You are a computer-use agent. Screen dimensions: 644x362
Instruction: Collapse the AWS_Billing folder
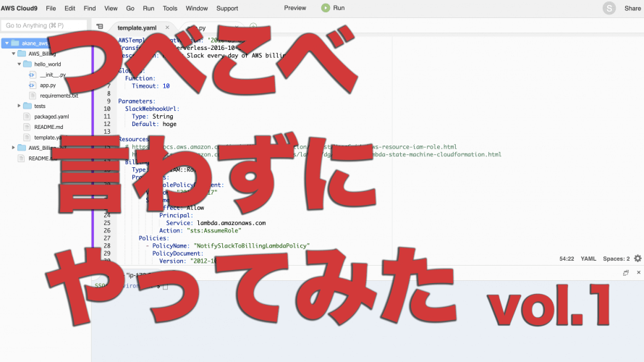pos(14,54)
